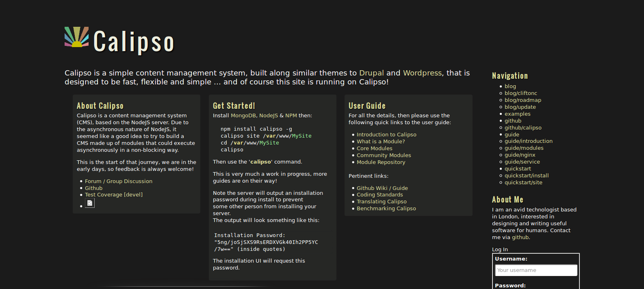Go to blog/roadmap in Navigation
644x289 pixels.
[523, 100]
